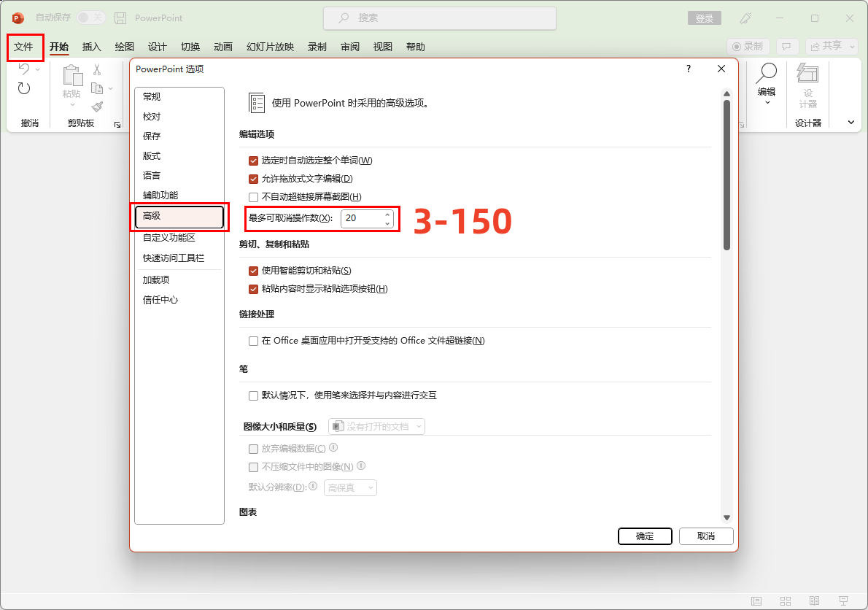Start slideshow from status bar icon
The image size is (868, 610).
click(843, 601)
